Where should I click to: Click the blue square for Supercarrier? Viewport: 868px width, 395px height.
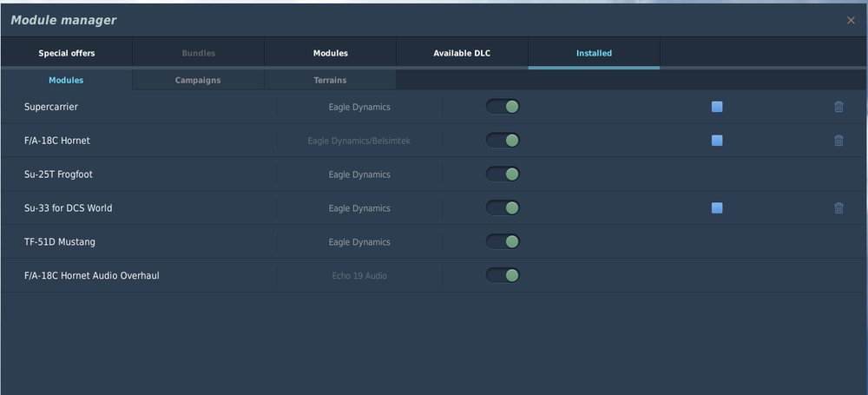[717, 107]
